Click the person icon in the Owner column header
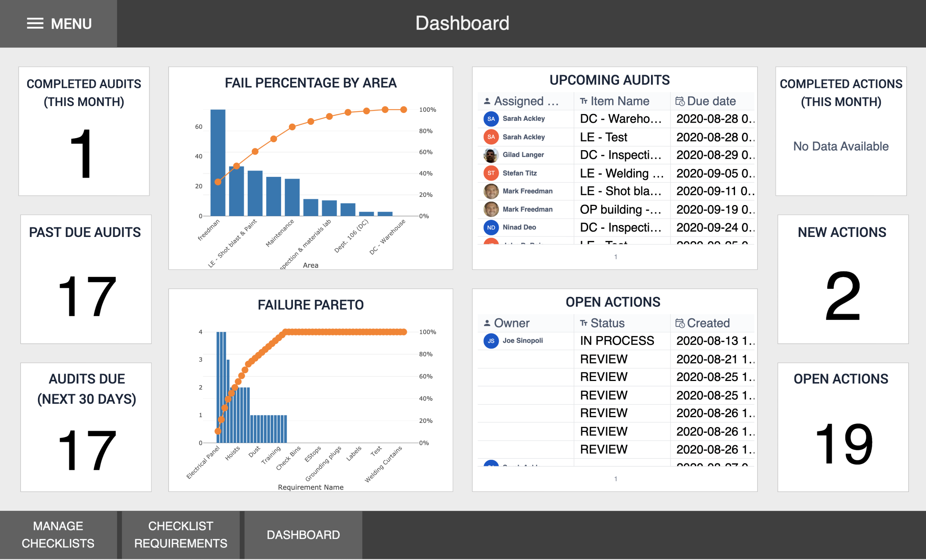 [x=487, y=322]
